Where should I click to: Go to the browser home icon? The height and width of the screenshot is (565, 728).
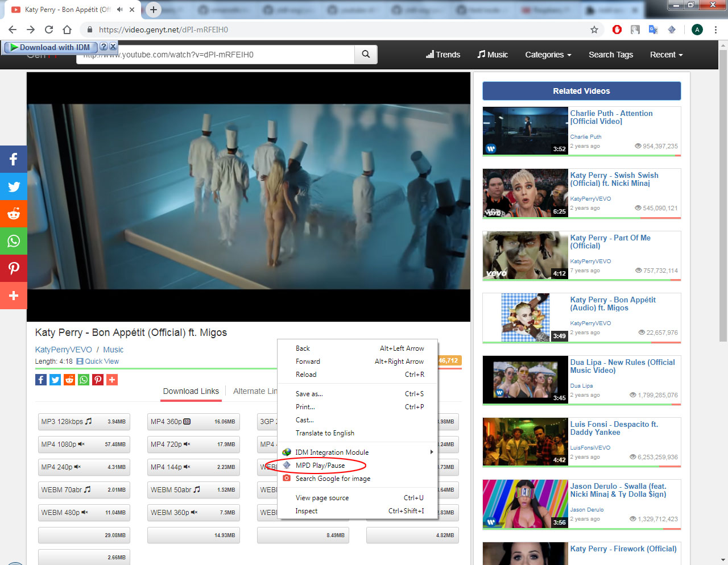(x=67, y=30)
